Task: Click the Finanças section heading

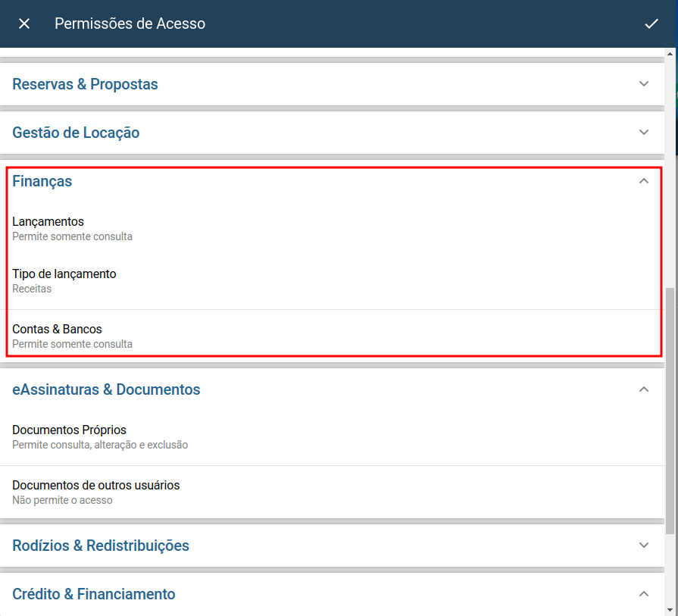Action: point(42,181)
